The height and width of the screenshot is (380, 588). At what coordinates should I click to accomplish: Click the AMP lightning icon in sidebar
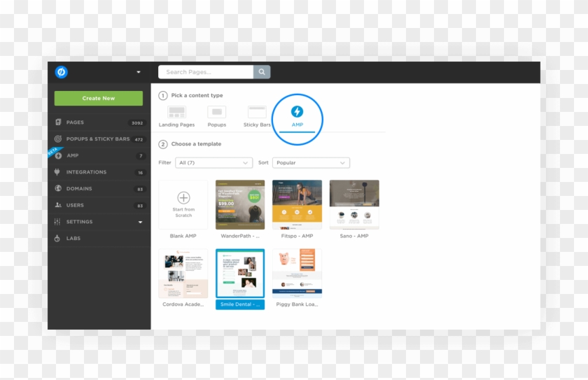58,155
